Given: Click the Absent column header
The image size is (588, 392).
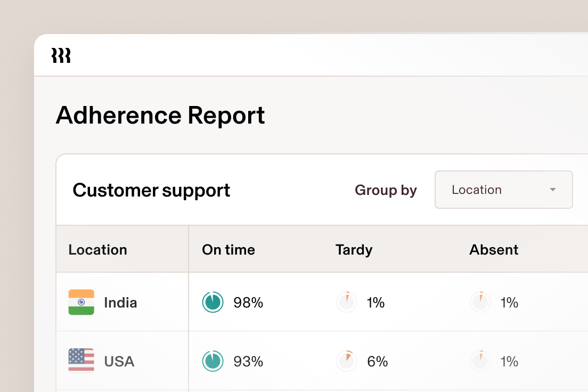Looking at the screenshot, I should 494,250.
